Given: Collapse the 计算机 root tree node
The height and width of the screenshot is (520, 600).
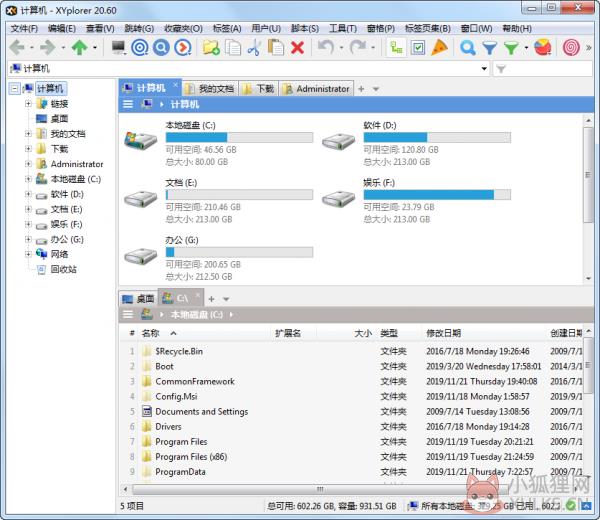Looking at the screenshot, I should coord(15,89).
